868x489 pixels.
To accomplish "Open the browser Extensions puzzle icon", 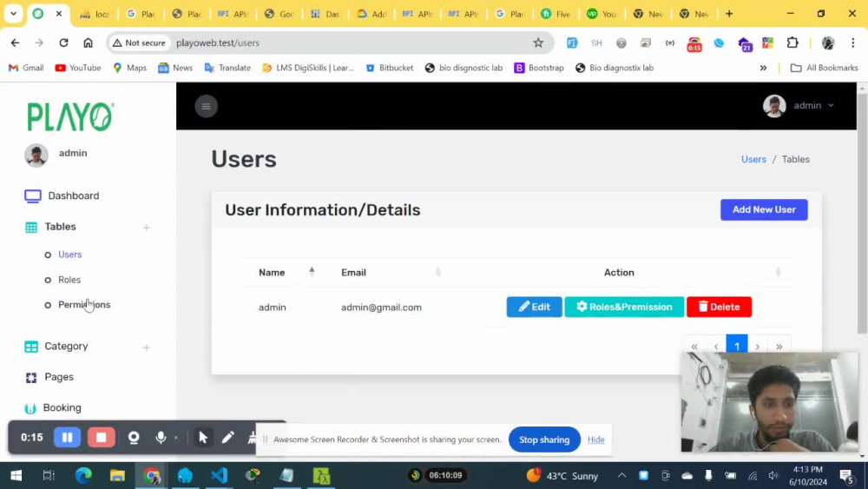I will (x=792, y=43).
